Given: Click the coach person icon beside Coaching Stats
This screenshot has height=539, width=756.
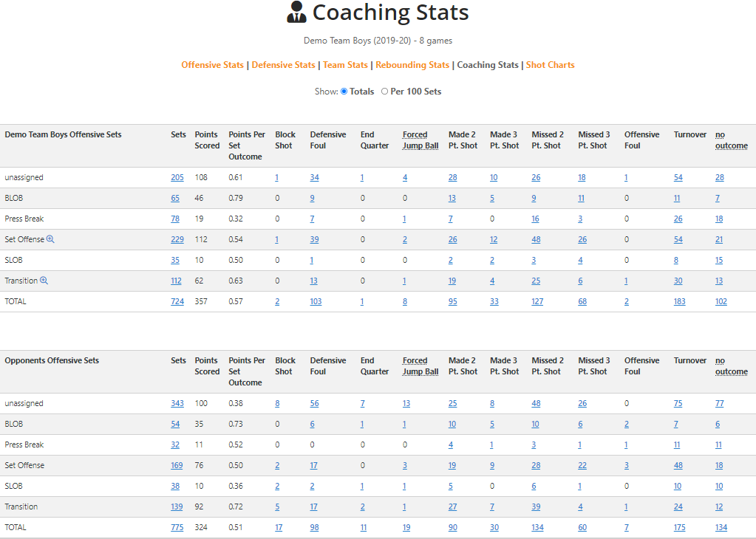Looking at the screenshot, I should (x=296, y=12).
